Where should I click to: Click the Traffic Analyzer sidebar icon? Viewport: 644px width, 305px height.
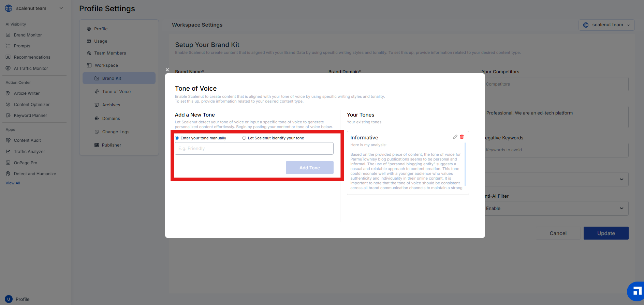click(8, 152)
